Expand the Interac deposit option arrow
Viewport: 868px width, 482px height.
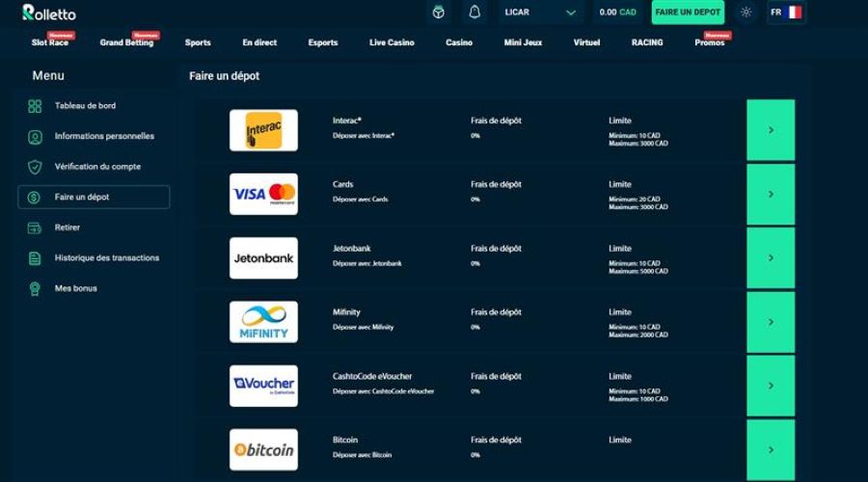tap(771, 130)
